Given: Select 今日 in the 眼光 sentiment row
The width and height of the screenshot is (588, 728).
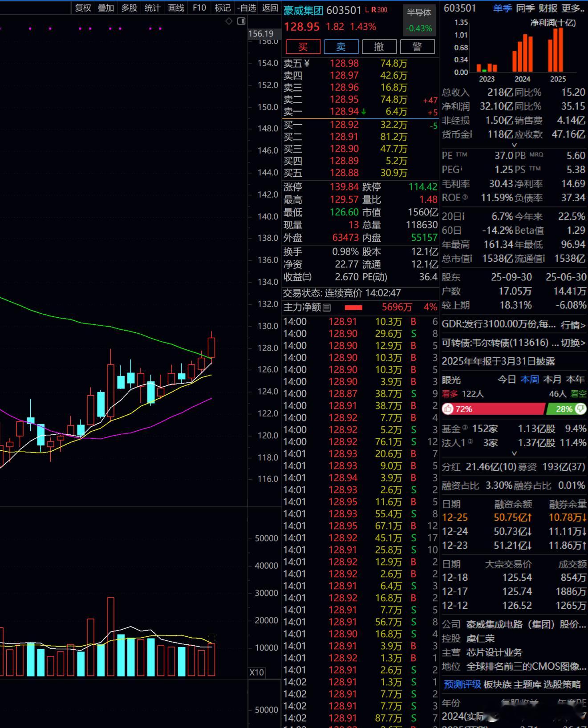Looking at the screenshot, I should [x=507, y=380].
